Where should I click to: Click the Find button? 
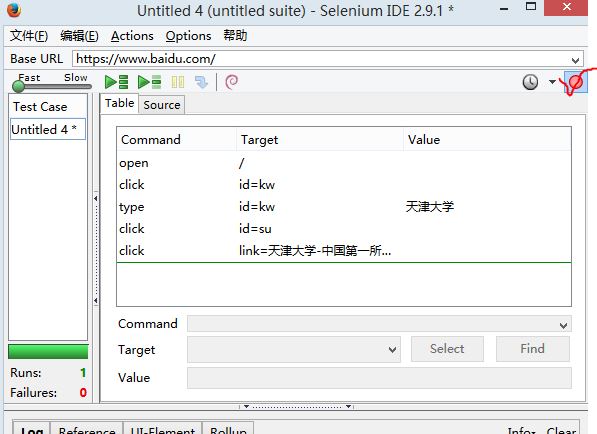(x=532, y=349)
